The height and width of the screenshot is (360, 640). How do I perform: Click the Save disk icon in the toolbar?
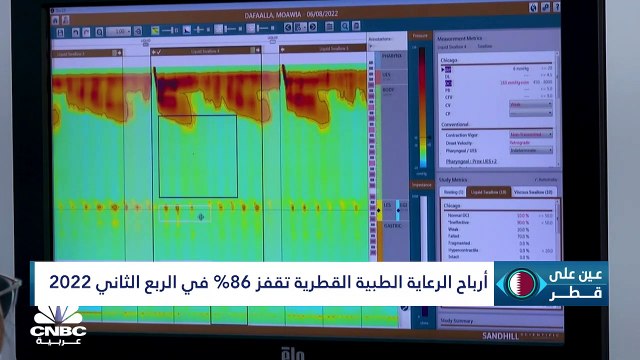pos(60,32)
